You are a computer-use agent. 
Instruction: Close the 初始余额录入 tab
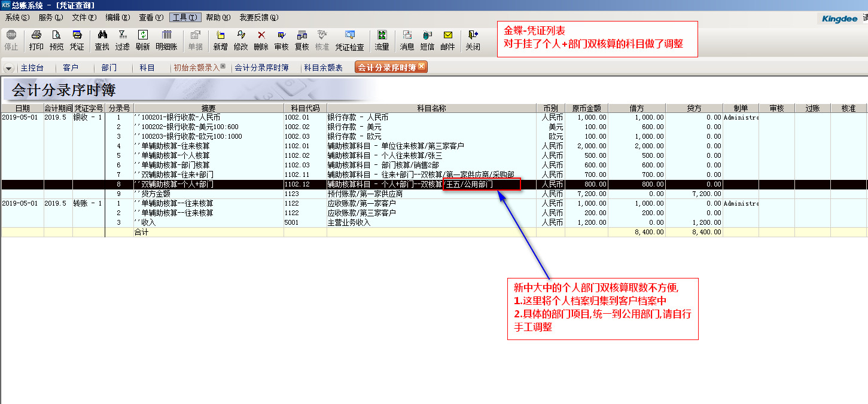pos(223,66)
